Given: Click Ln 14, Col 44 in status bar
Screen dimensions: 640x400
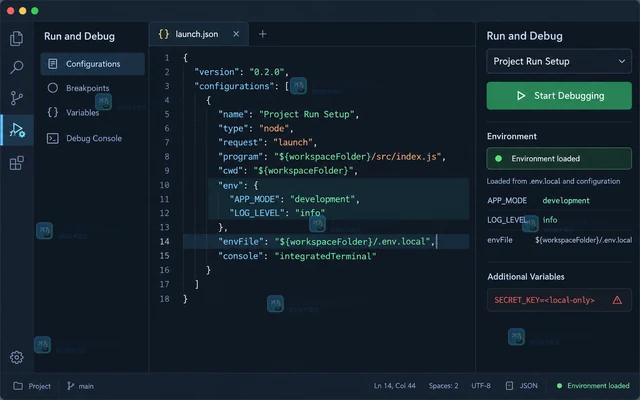Looking at the screenshot, I should pyautogui.click(x=395, y=386).
